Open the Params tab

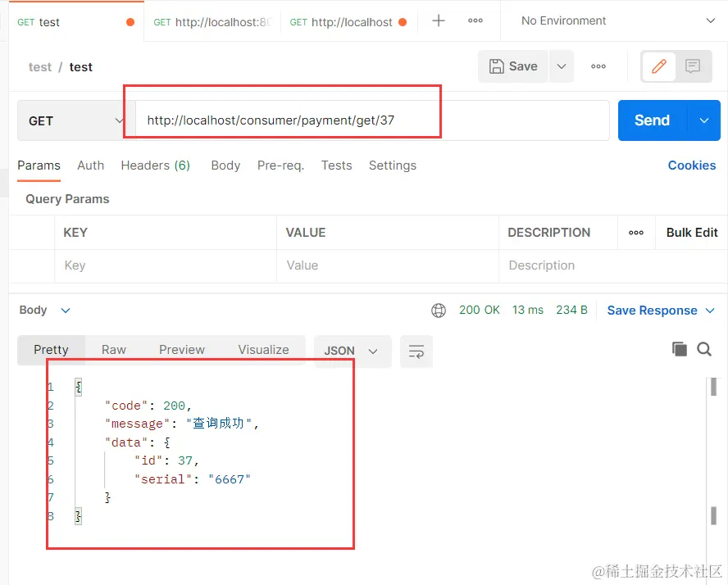tap(39, 166)
